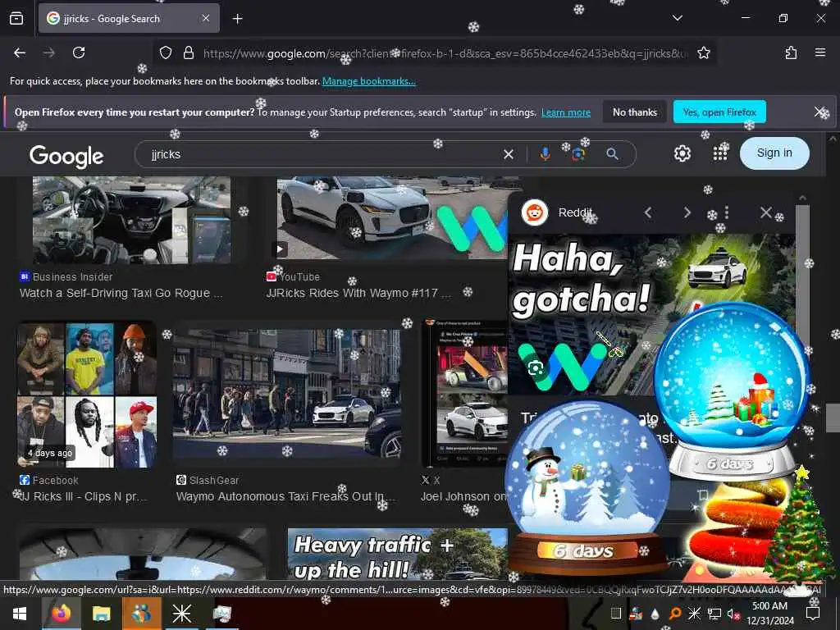The height and width of the screenshot is (630, 840).
Task: Open the Firefox extensions menu
Action: click(x=791, y=52)
